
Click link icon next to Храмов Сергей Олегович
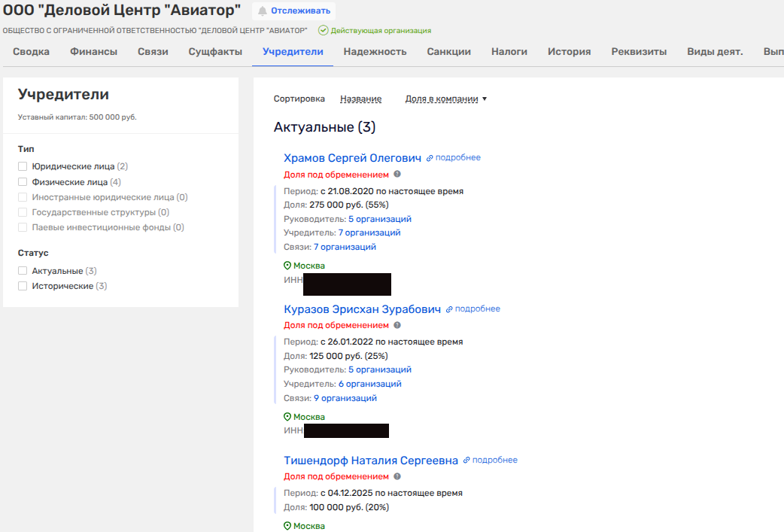point(430,158)
